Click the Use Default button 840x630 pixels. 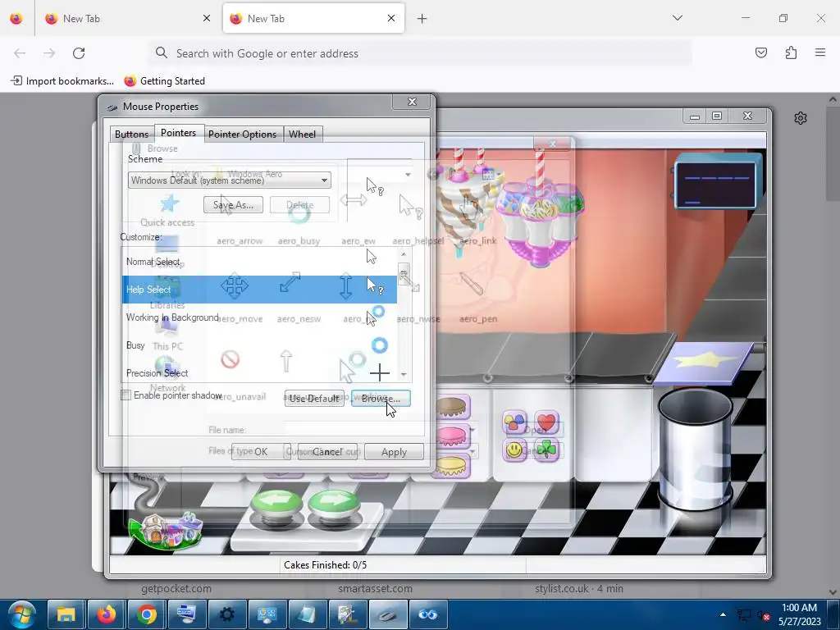(x=314, y=398)
